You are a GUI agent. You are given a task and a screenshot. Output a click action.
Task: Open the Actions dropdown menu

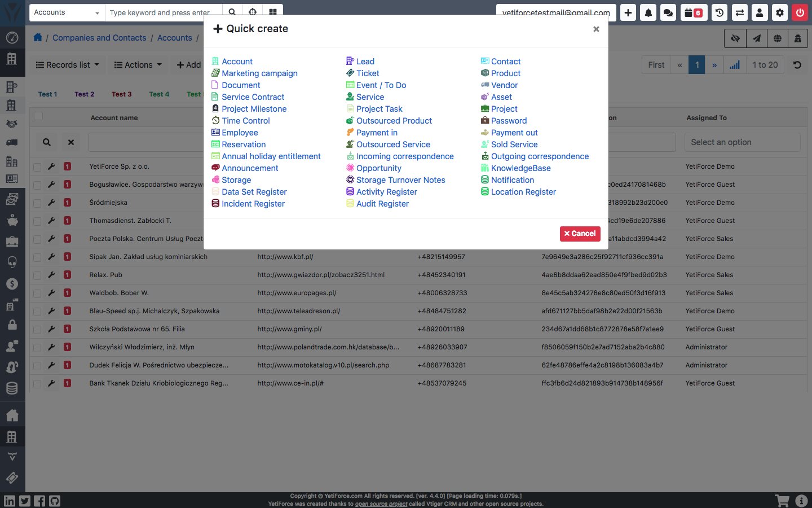tap(138, 65)
